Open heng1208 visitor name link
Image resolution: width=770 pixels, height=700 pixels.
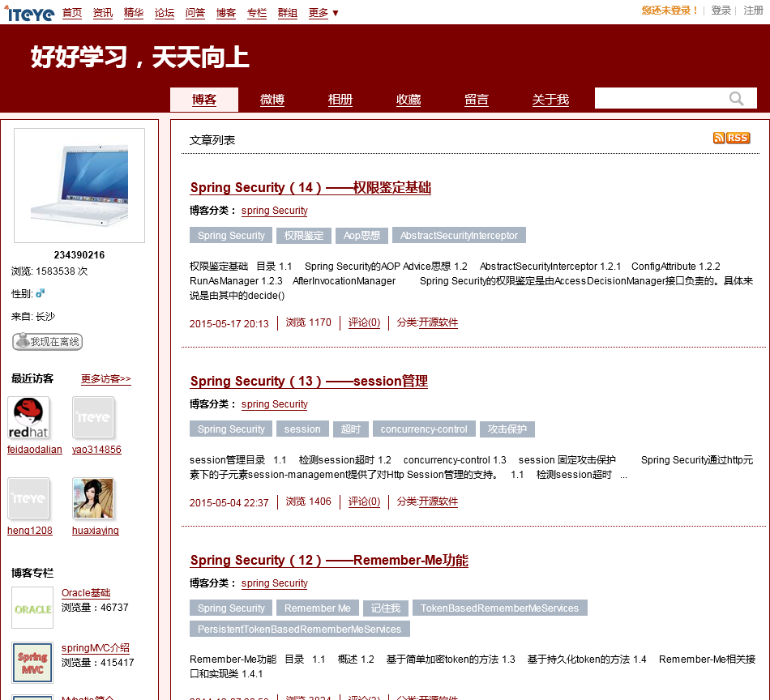click(30, 530)
